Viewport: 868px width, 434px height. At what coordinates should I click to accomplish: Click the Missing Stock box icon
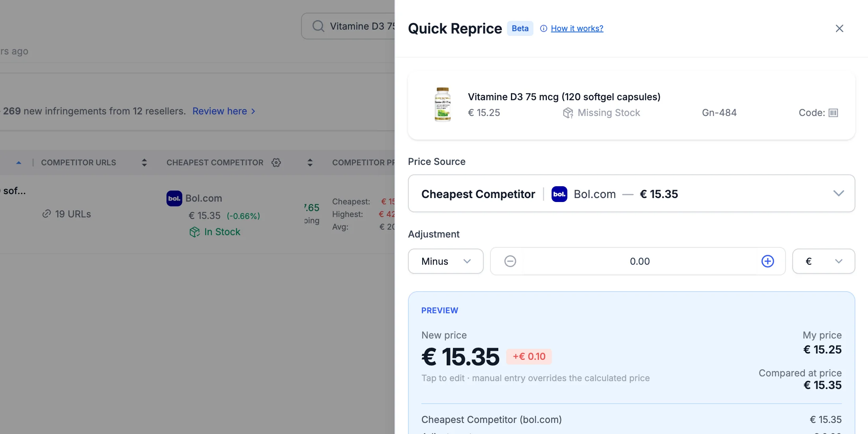[568, 113]
